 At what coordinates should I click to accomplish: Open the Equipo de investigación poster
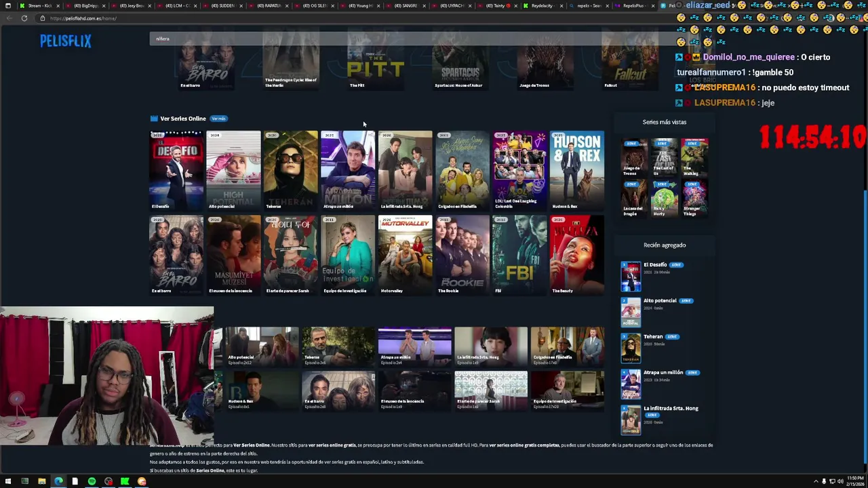[347, 255]
